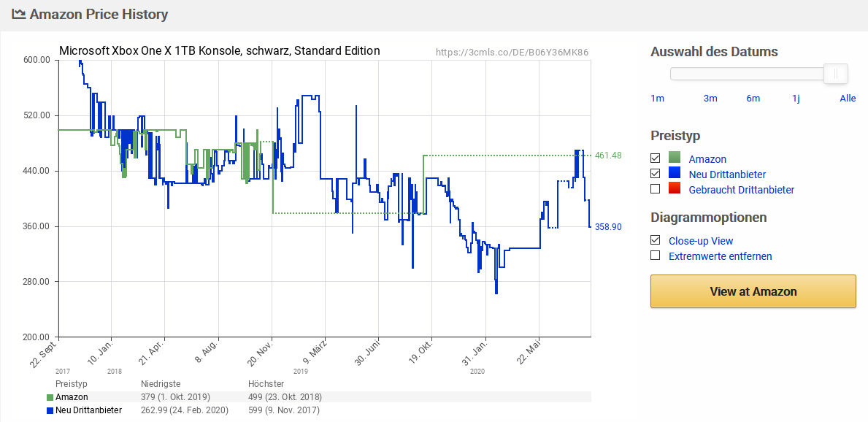Image resolution: width=868 pixels, height=422 pixels.
Task: Click the View at Amazon button
Action: [753, 291]
